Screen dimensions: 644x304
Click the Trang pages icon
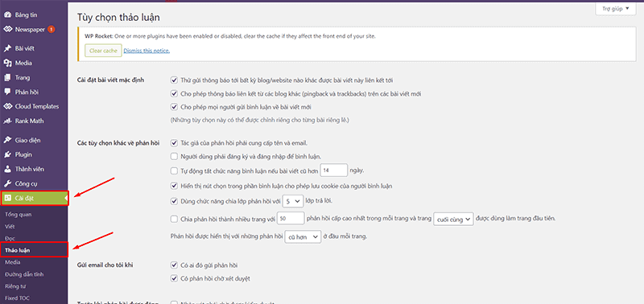click(x=7, y=77)
